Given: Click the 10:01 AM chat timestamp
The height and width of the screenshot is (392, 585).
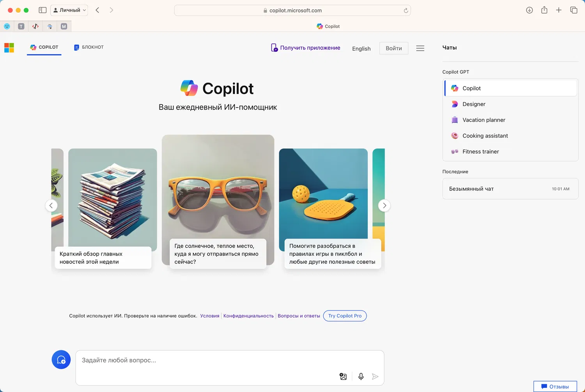Looking at the screenshot, I should (x=561, y=189).
